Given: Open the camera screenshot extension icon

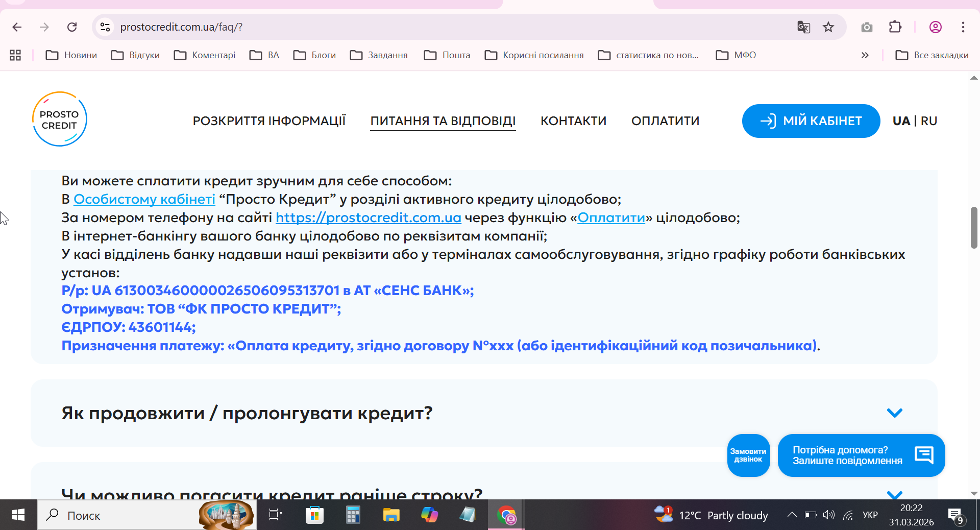Looking at the screenshot, I should click(x=867, y=27).
